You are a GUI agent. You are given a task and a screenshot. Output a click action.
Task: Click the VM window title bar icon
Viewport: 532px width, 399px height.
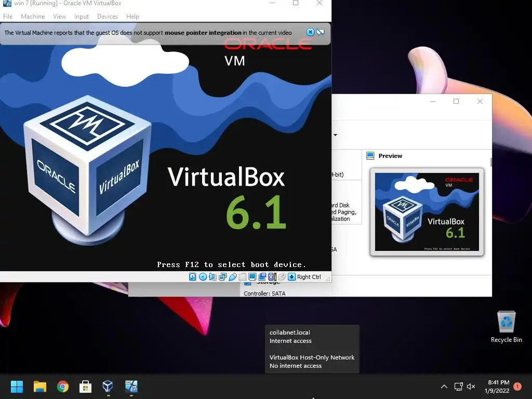tap(7, 3)
